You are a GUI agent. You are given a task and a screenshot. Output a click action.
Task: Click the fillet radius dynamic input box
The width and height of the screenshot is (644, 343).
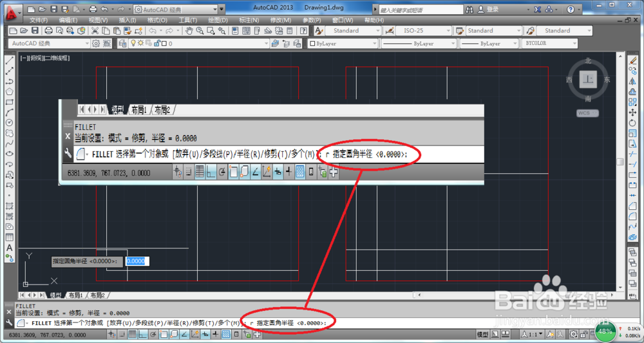137,261
